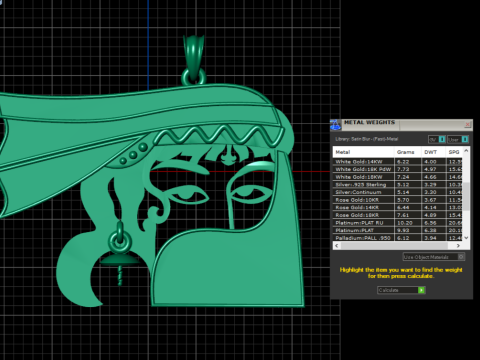Click the Metal Weights panel title bar

pos(402,124)
